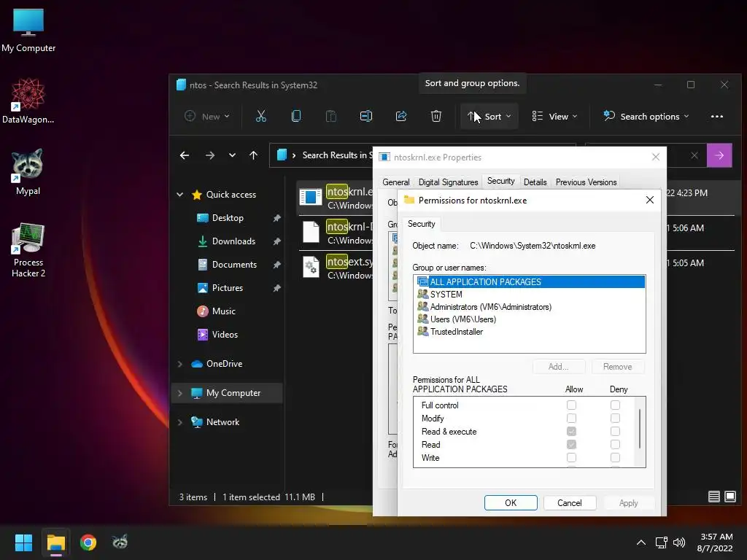Click File Explorer icon in the taskbar

[55, 542]
